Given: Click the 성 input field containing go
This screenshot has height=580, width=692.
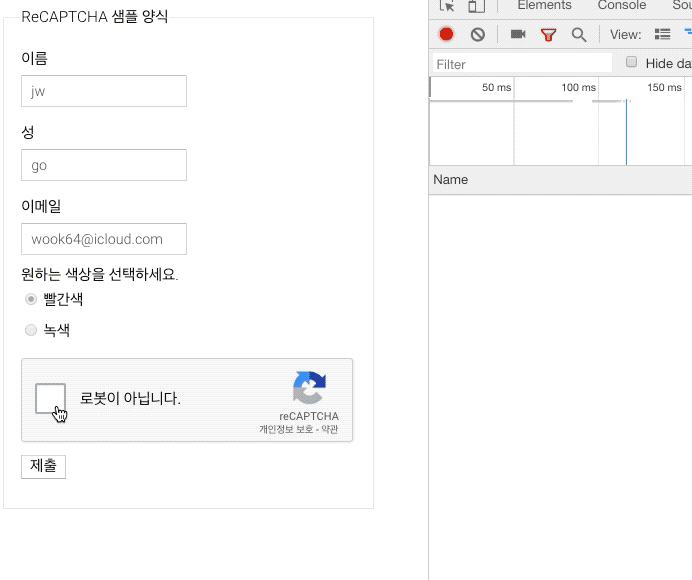Looking at the screenshot, I should [104, 165].
